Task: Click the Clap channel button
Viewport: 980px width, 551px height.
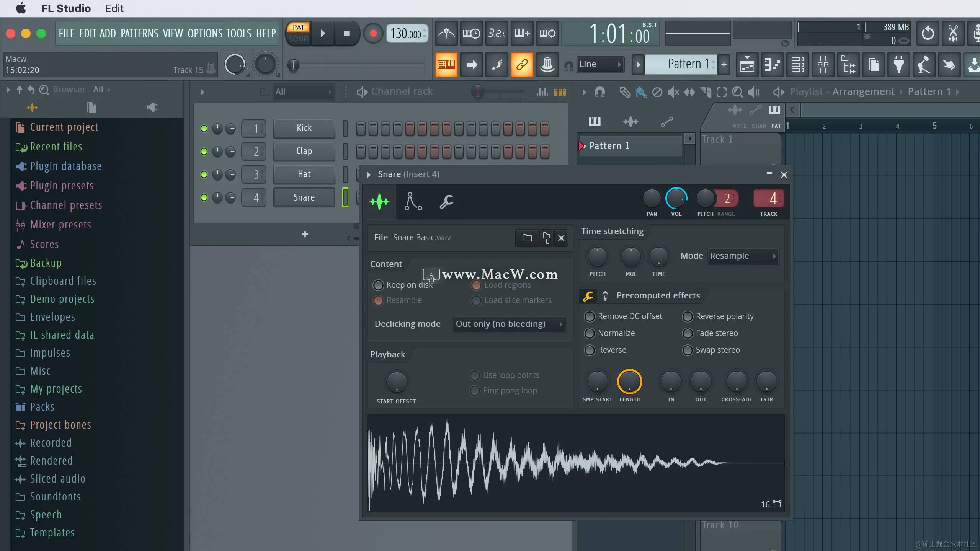Action: pyautogui.click(x=304, y=152)
